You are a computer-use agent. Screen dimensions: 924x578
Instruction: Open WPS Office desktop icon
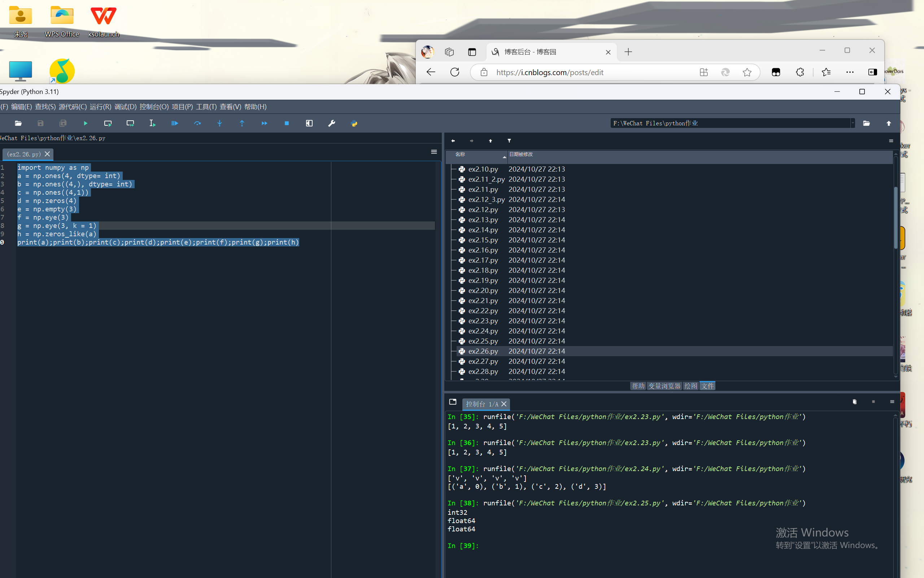(x=62, y=21)
